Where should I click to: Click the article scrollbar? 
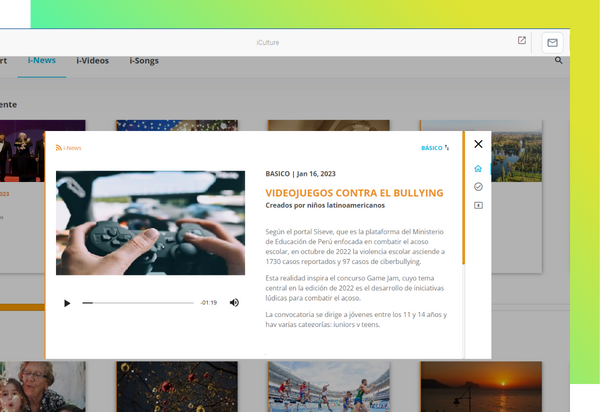(x=463, y=200)
